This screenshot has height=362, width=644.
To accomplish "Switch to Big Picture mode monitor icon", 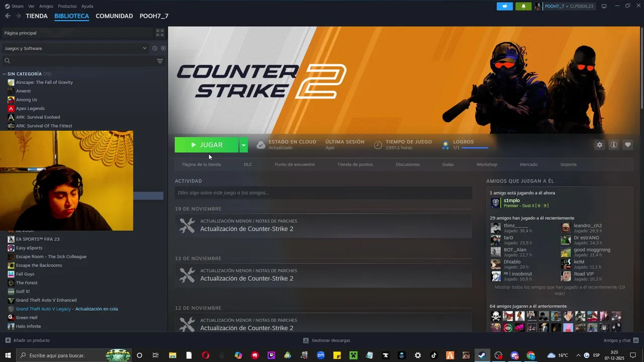I will (x=604, y=6).
